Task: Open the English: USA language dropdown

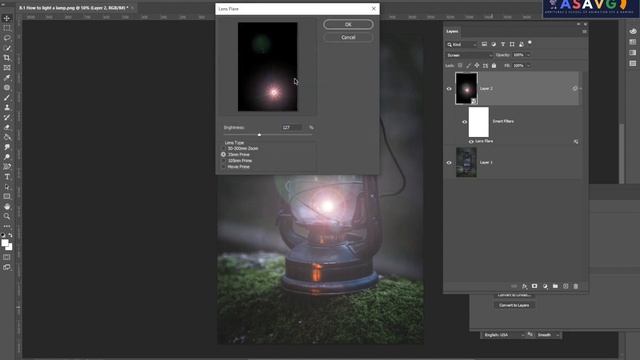Action: pos(503,335)
